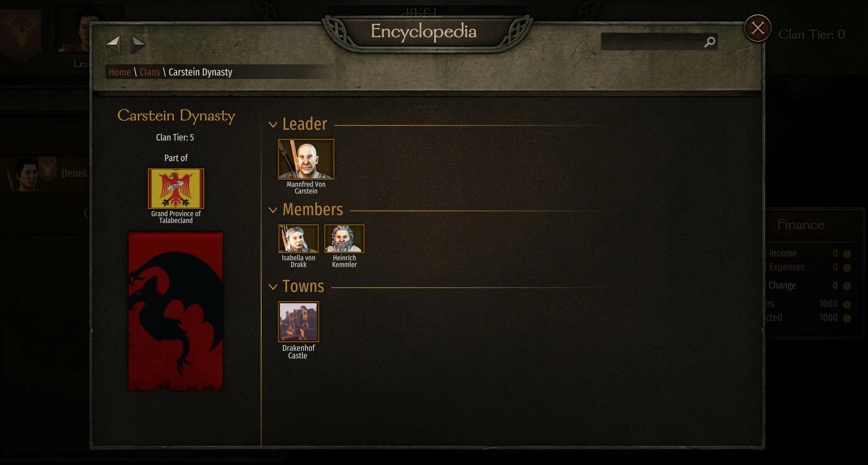Click the Carstein Dynasty breadcrumb entry

point(200,72)
